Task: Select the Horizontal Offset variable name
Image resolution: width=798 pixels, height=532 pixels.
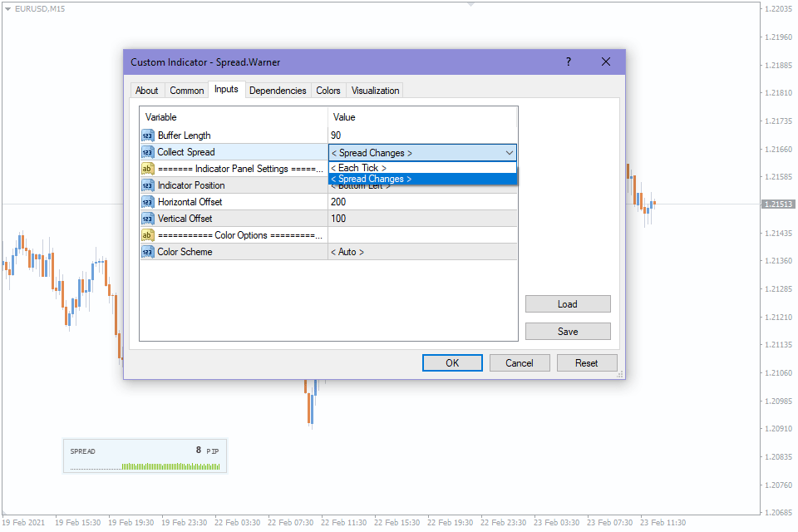Action: (190, 202)
